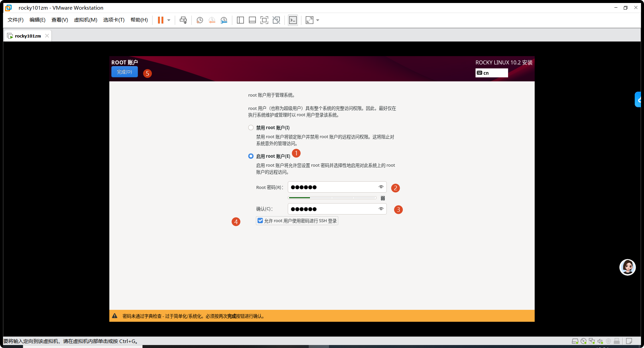The image size is (644, 348).
Task: Click the ROCKY LINUX 10.2 安装 title text
Action: coord(504,62)
